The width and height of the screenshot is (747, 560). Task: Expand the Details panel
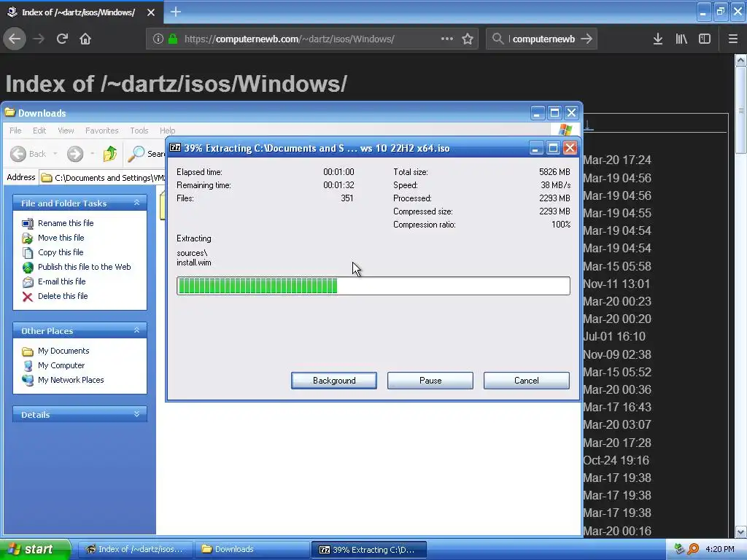136,414
